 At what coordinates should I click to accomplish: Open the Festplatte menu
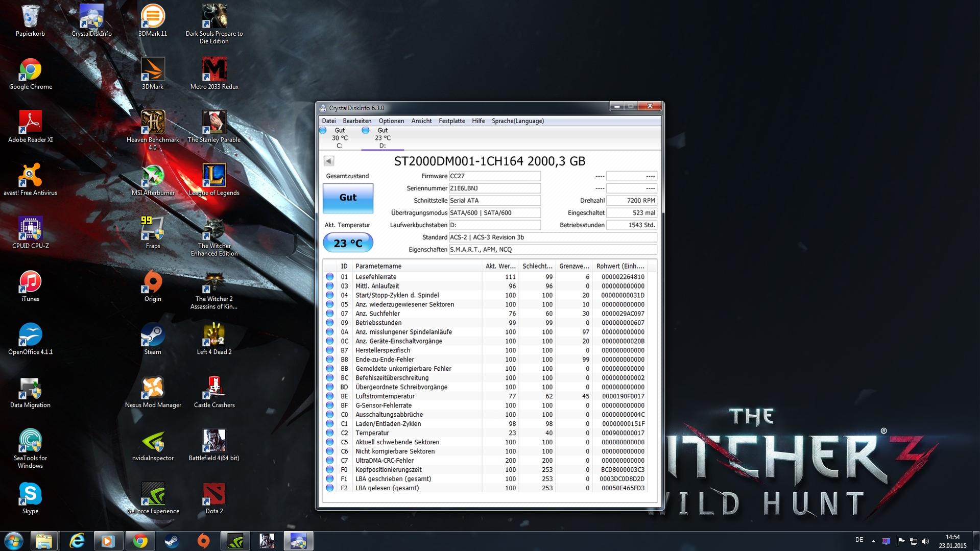click(452, 121)
